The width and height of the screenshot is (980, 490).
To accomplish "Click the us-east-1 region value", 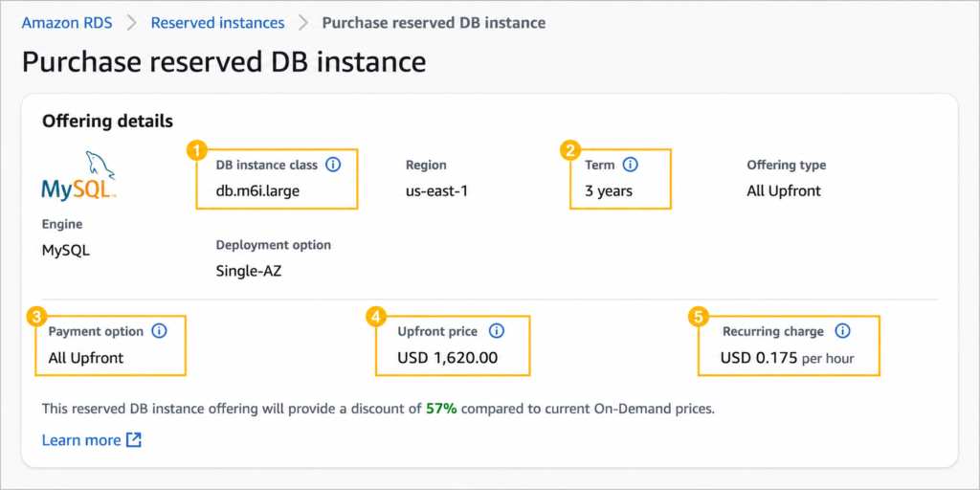I will 436,191.
